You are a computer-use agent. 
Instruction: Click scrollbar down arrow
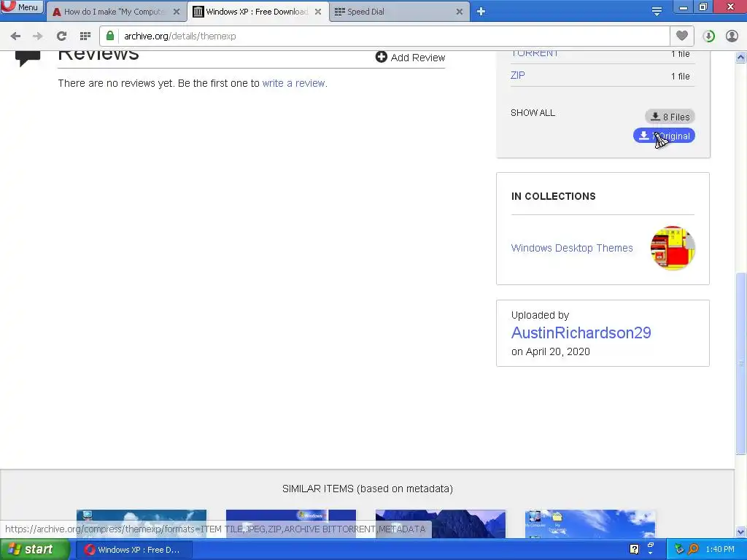[x=741, y=532]
